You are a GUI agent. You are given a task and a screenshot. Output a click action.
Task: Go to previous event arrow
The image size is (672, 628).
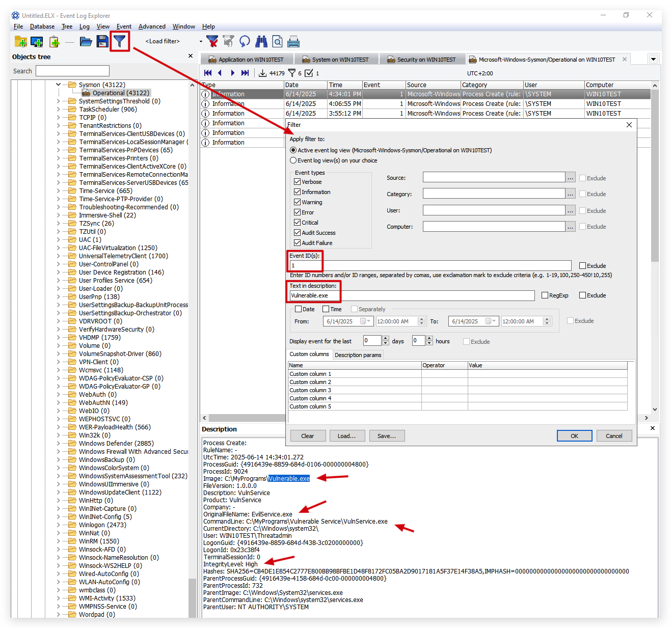click(x=220, y=73)
